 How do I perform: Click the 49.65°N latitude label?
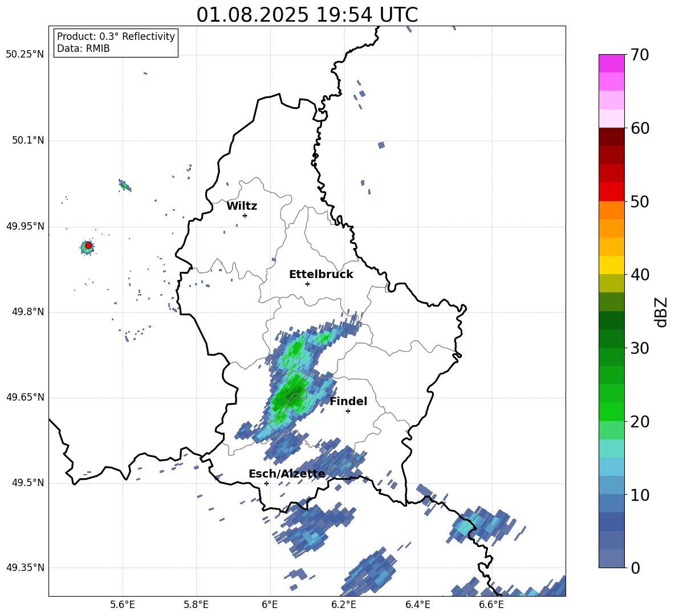coord(25,397)
